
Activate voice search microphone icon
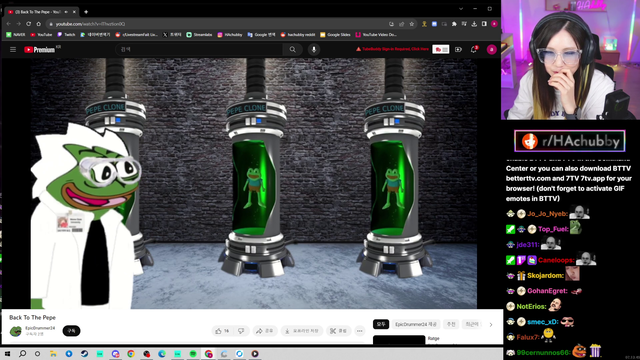click(x=314, y=49)
